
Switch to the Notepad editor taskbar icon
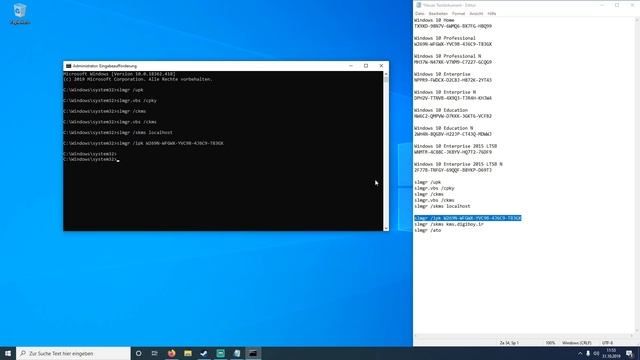pyautogui.click(x=237, y=353)
